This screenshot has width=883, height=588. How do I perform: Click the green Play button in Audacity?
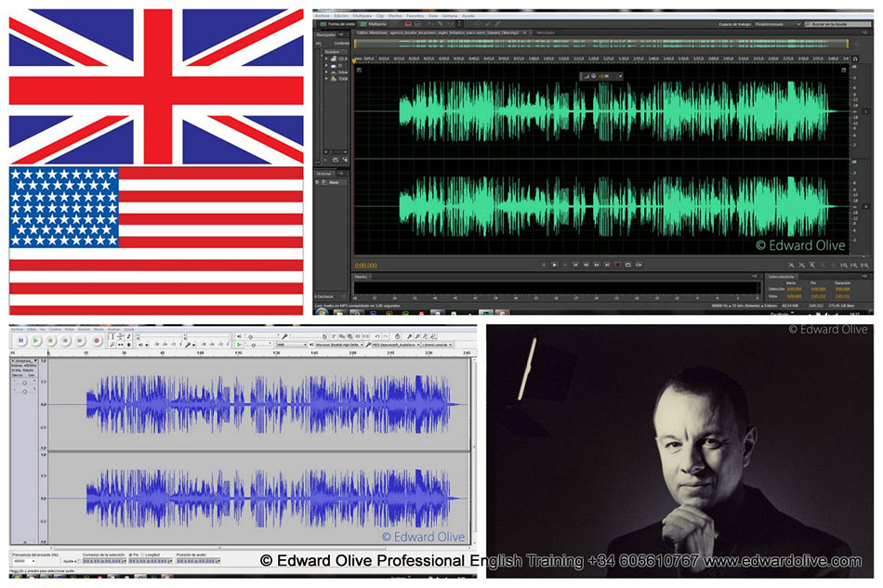tap(35, 340)
